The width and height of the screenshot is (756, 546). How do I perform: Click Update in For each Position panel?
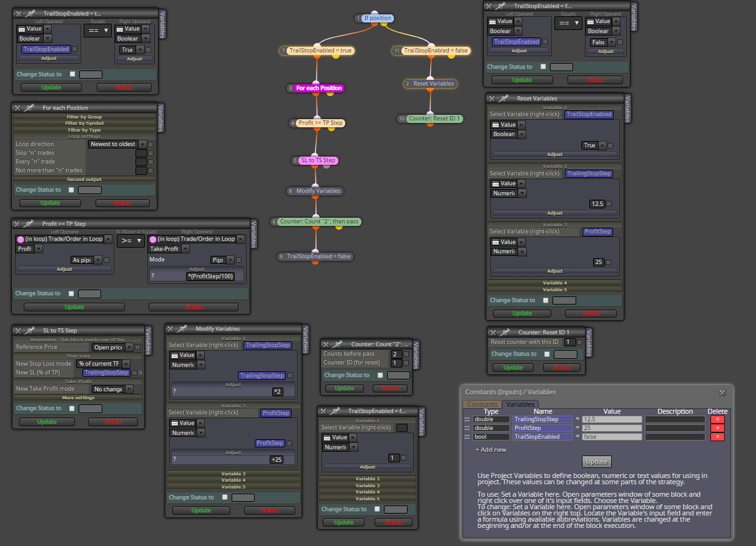pos(50,203)
